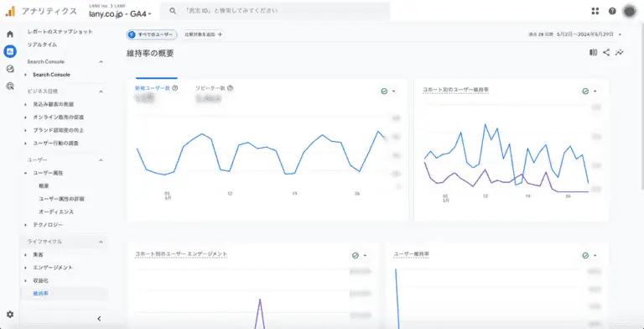The height and width of the screenshot is (329, 644).
Task: Open the Insights sparkline icon
Action: tap(620, 52)
